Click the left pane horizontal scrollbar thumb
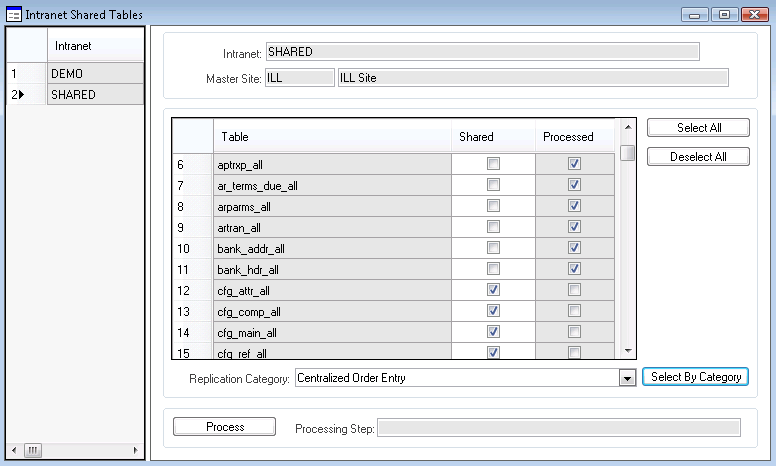 [x=33, y=450]
